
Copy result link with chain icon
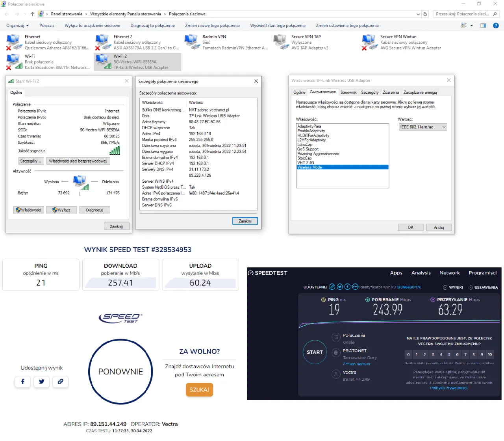point(61,382)
